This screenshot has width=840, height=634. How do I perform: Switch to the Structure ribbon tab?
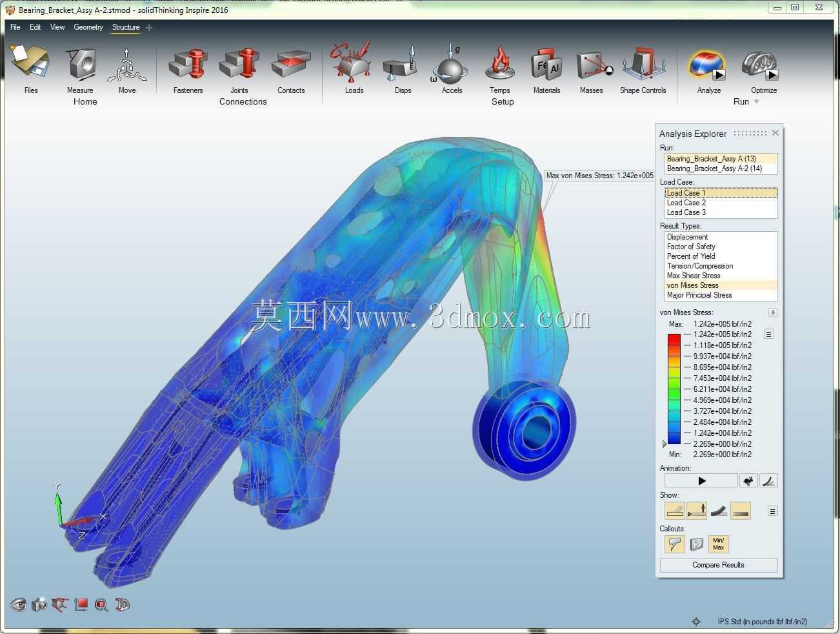(x=126, y=27)
